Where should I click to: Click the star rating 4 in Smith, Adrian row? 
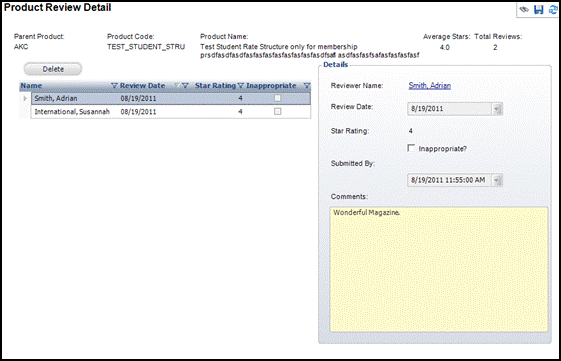pyautogui.click(x=240, y=98)
